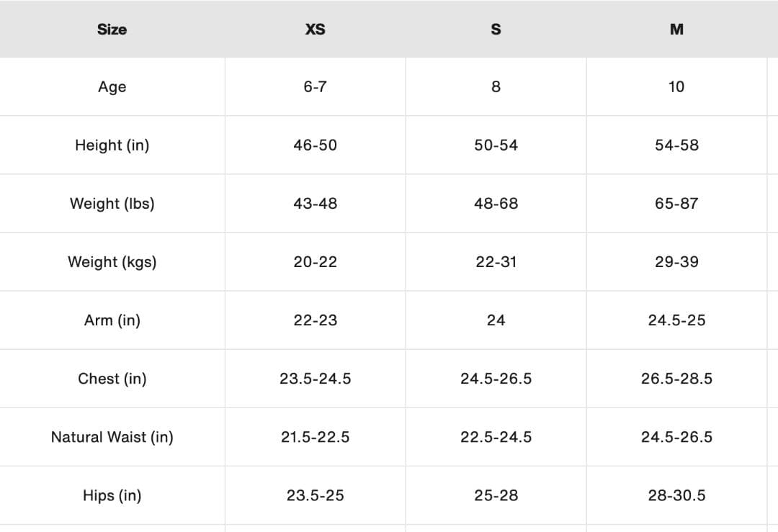Select the S chest cell 24.5-26.5
Screen dimensions: 778x532
(496, 379)
